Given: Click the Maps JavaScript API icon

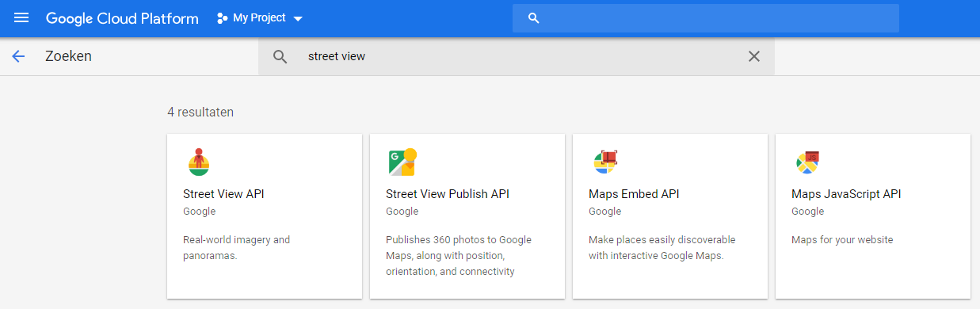Looking at the screenshot, I should click(x=807, y=162).
